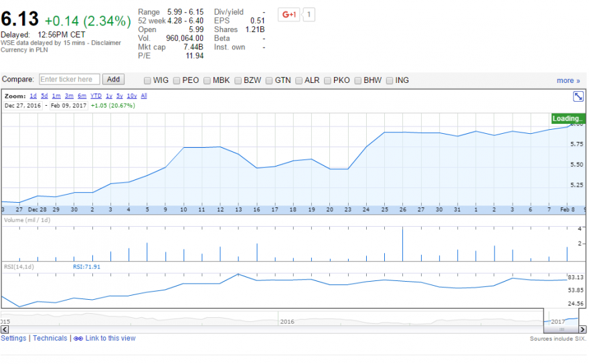Click the +1 count bubble

point(309,15)
